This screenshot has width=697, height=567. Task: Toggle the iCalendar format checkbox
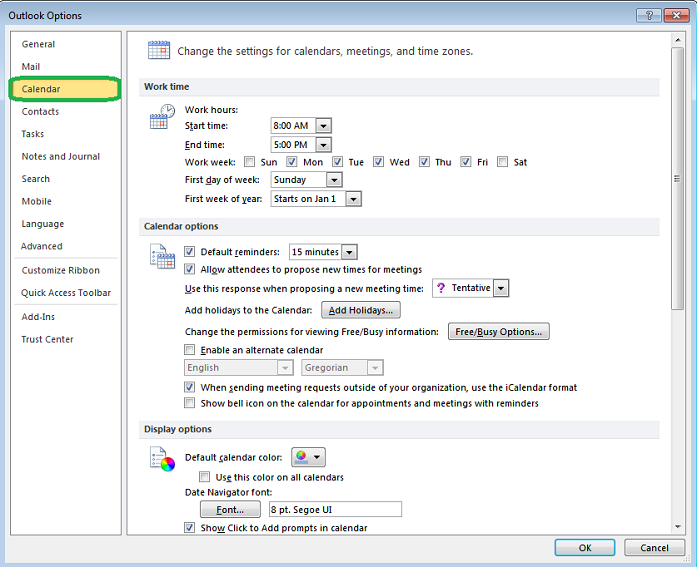(189, 387)
